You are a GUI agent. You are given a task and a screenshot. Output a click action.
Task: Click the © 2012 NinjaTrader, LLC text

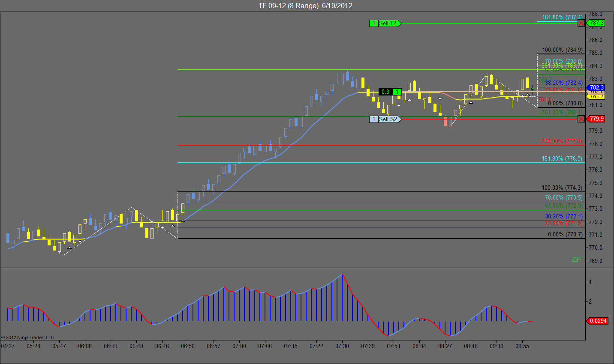coord(28,337)
